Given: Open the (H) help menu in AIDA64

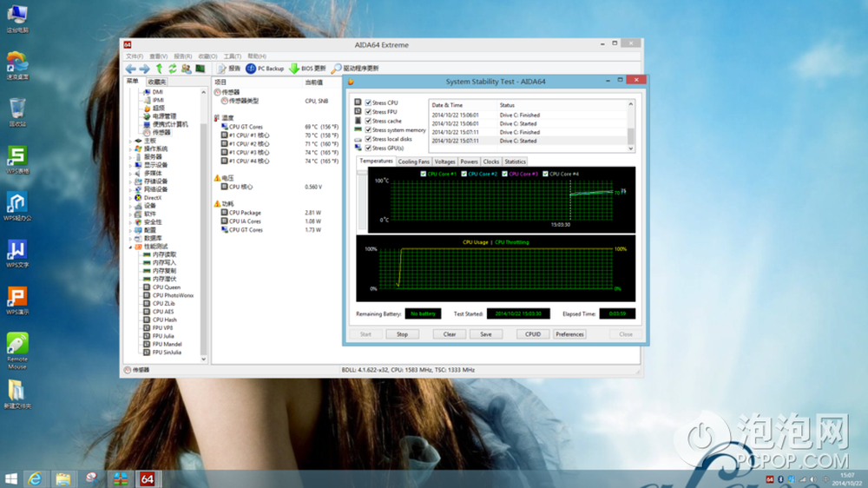Looking at the screenshot, I should [x=257, y=56].
